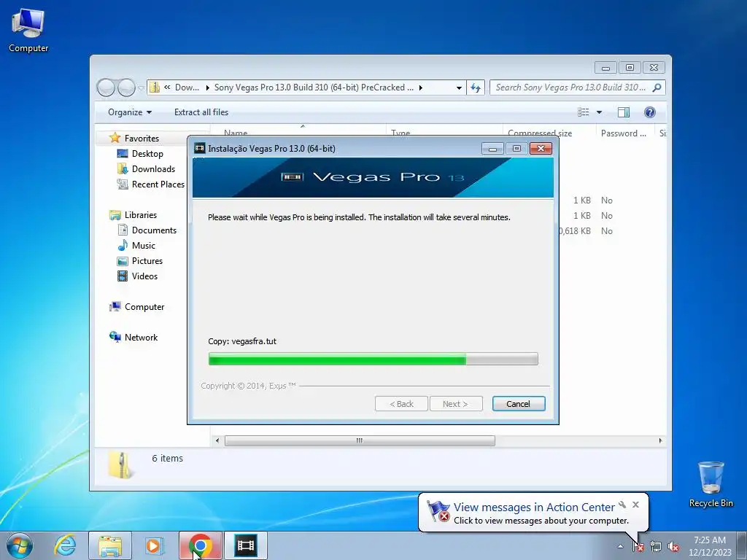The image size is (747, 560).
Task: Open the view options dropdown arrow in Explorer
Action: click(600, 112)
